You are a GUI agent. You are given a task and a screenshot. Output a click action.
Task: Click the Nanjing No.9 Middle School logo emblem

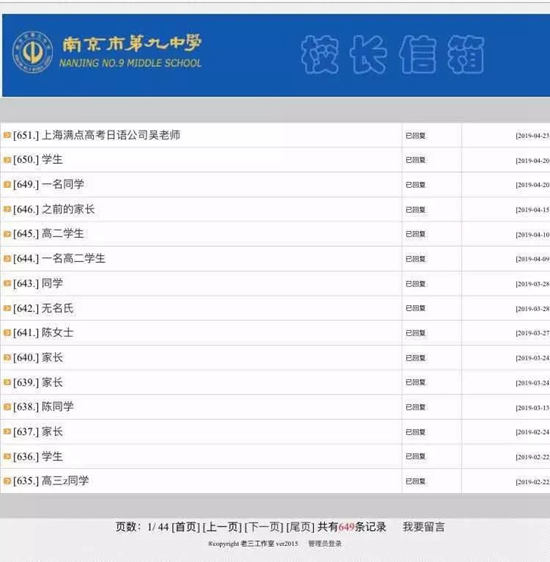tap(32, 52)
